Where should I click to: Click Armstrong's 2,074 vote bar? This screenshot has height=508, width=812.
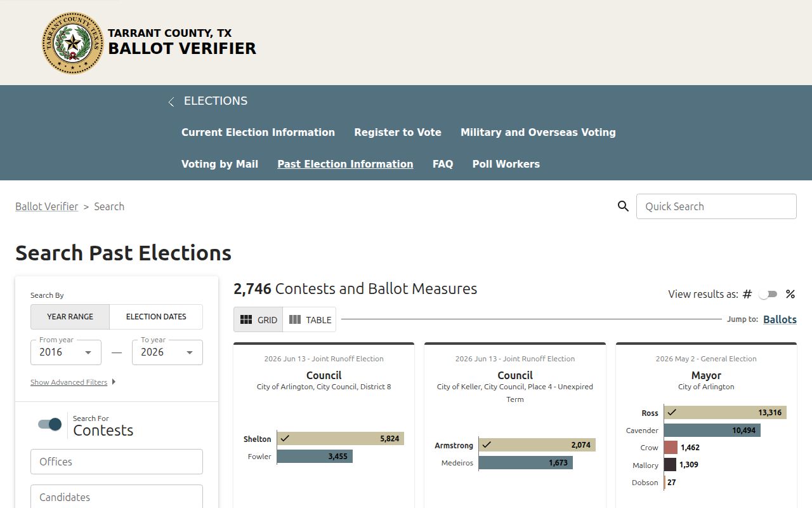pos(537,445)
